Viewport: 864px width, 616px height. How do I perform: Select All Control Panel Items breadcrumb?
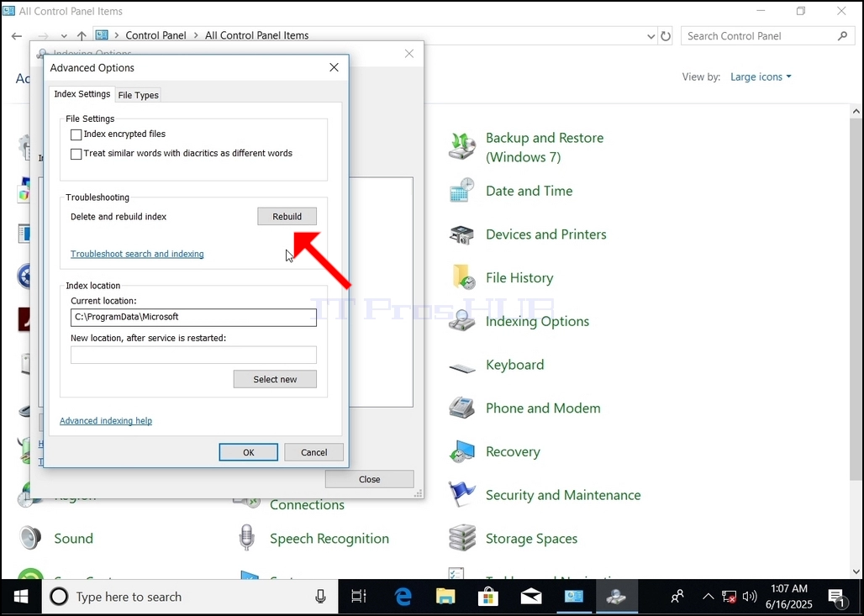[x=257, y=35]
